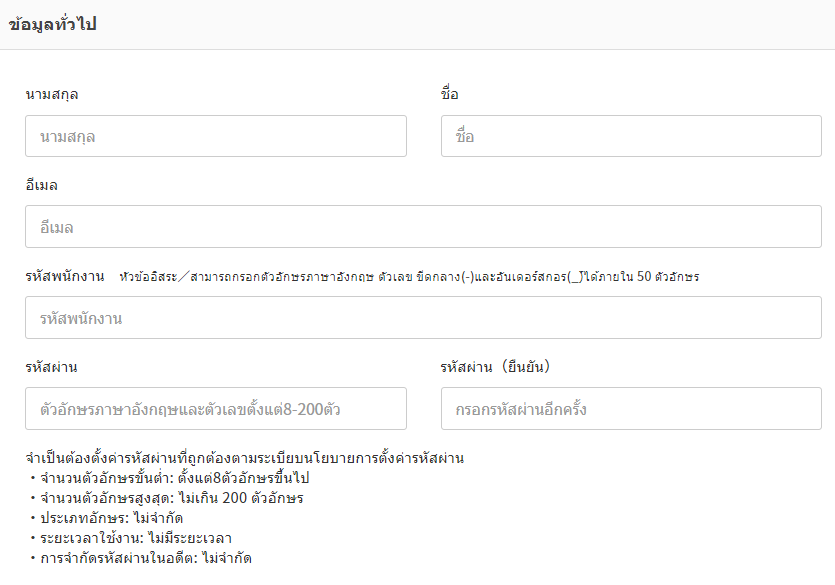Click the นามสกุล (last name) input field

[215, 136]
